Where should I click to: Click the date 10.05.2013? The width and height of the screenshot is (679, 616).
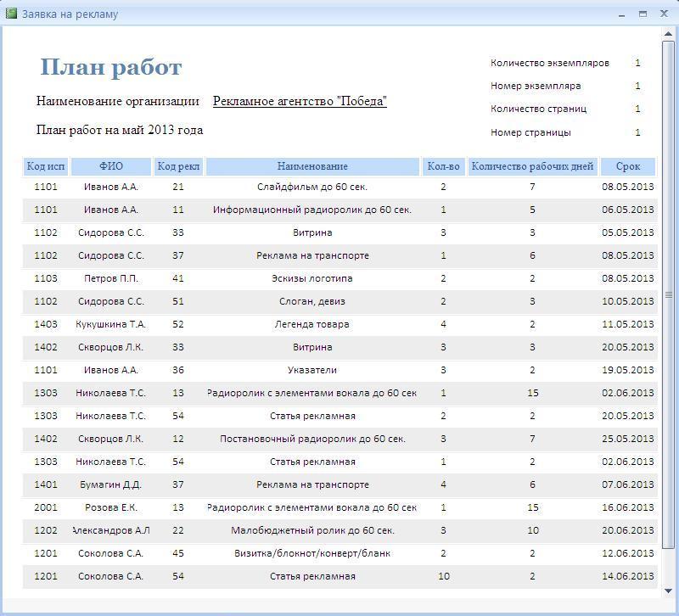pyautogui.click(x=628, y=302)
